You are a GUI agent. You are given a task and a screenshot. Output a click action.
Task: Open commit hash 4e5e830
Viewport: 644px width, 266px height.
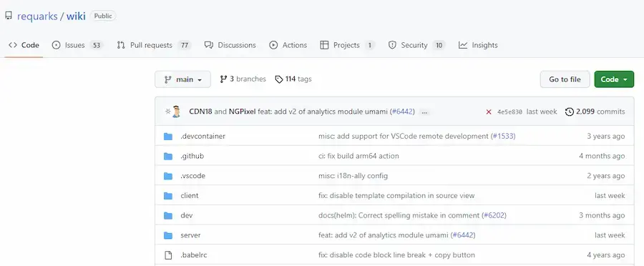click(509, 112)
